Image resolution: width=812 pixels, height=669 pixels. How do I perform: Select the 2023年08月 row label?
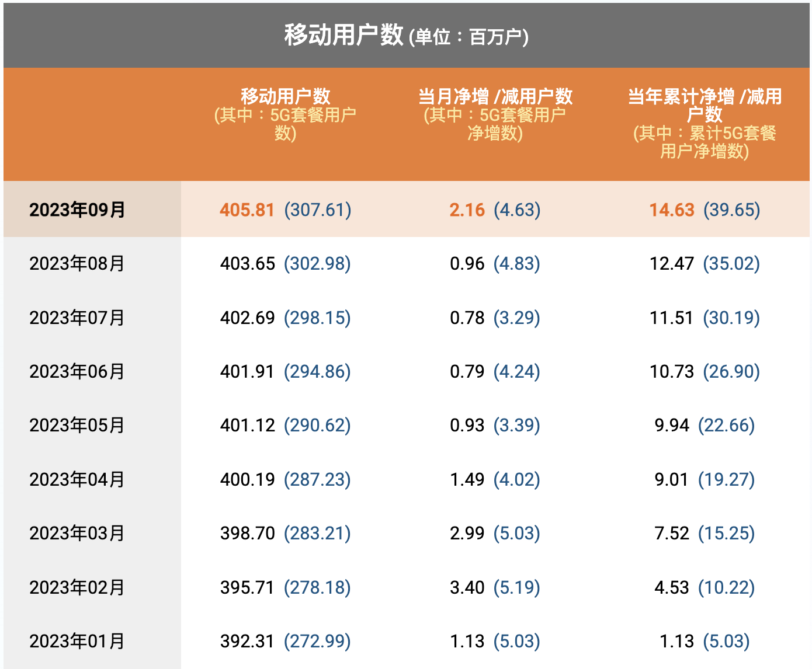click(x=77, y=263)
